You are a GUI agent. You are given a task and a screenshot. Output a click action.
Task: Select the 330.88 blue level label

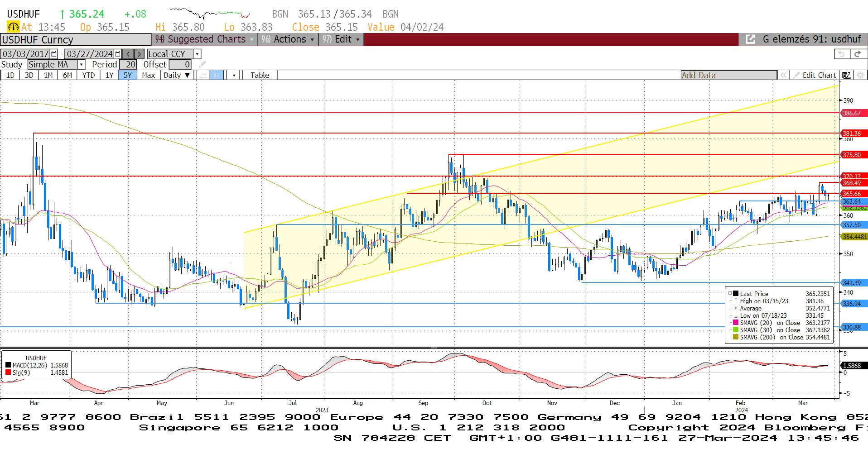coord(854,327)
